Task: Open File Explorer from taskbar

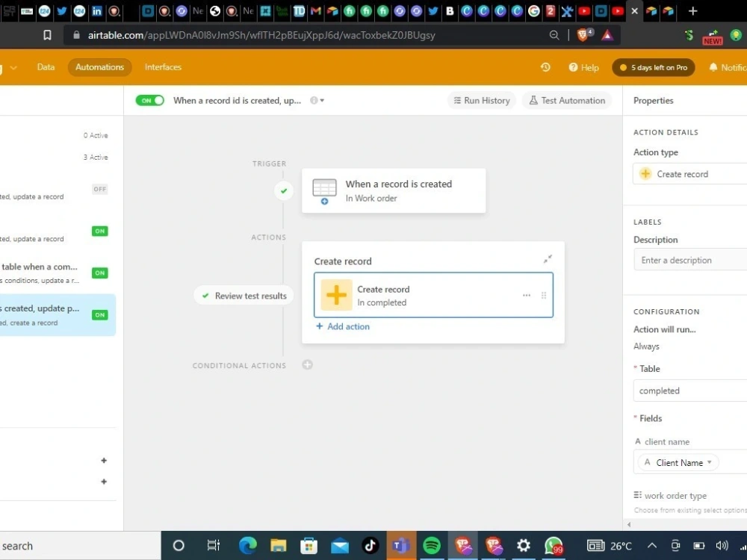Action: (278, 546)
